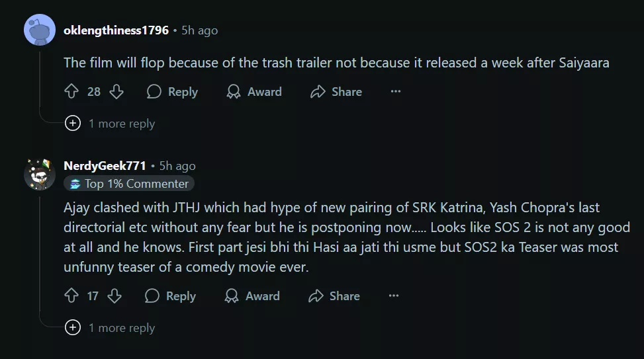Image resolution: width=644 pixels, height=359 pixels.
Task: Upvote oklengthiness1796's comment
Action: [x=71, y=92]
